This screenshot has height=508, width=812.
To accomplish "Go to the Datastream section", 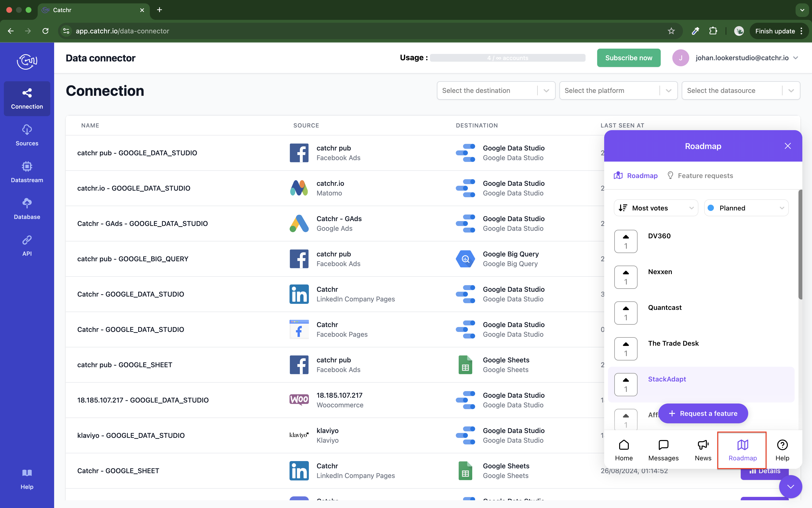I will (x=27, y=172).
